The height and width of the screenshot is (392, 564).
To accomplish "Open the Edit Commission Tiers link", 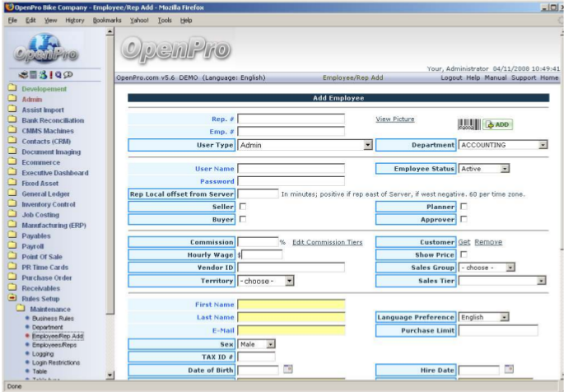I will pyautogui.click(x=327, y=242).
